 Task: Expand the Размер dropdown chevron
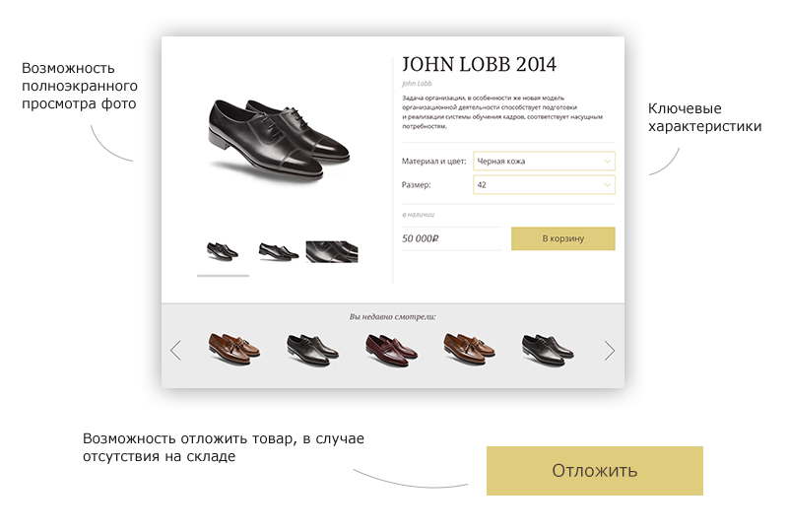(607, 185)
